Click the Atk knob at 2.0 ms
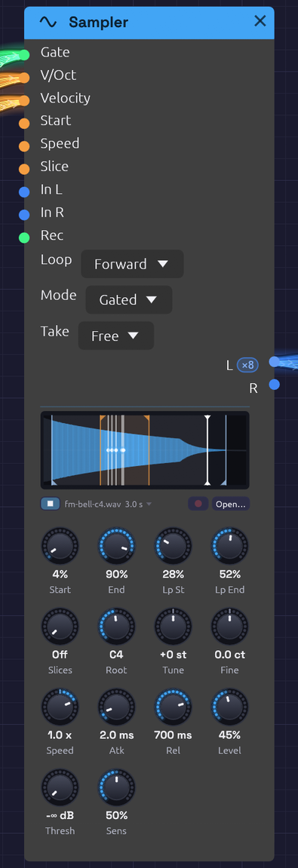This screenshot has width=298, height=868. 116,707
